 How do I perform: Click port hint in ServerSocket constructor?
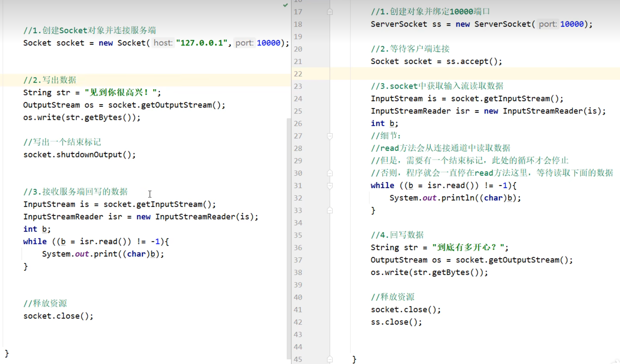click(x=547, y=24)
